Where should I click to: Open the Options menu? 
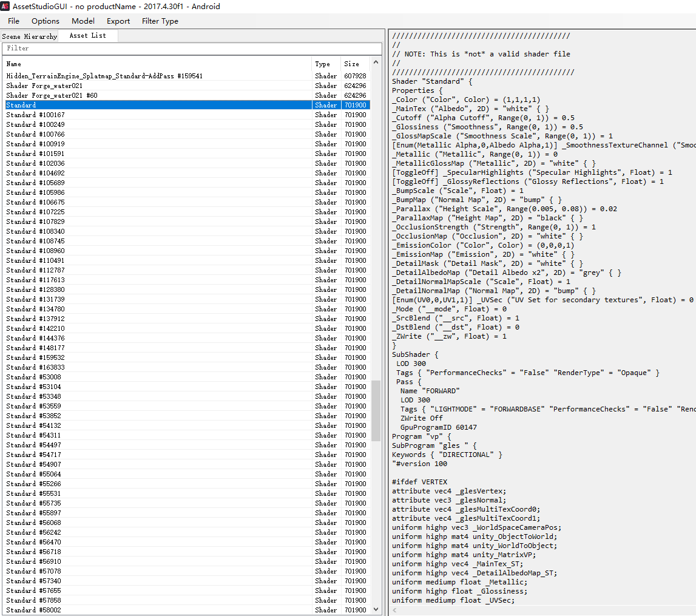(45, 21)
